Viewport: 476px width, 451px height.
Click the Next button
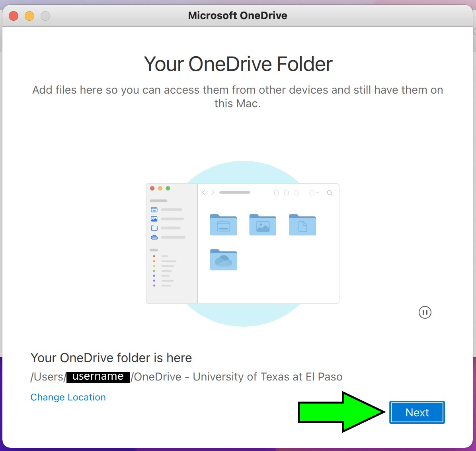(417, 412)
